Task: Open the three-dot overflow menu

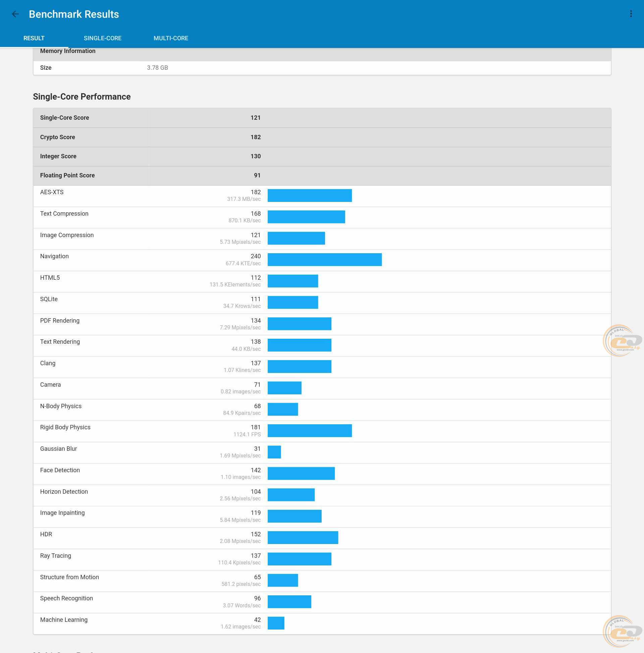Action: pyautogui.click(x=631, y=14)
